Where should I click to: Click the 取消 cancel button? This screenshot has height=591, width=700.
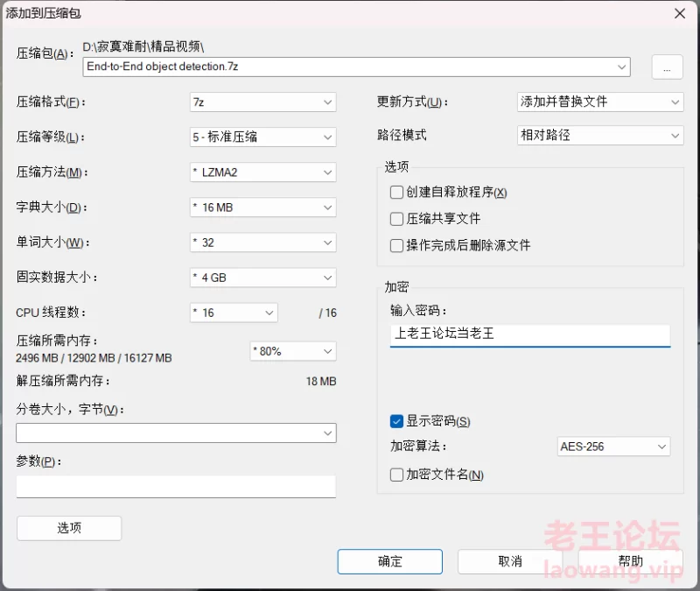(510, 561)
